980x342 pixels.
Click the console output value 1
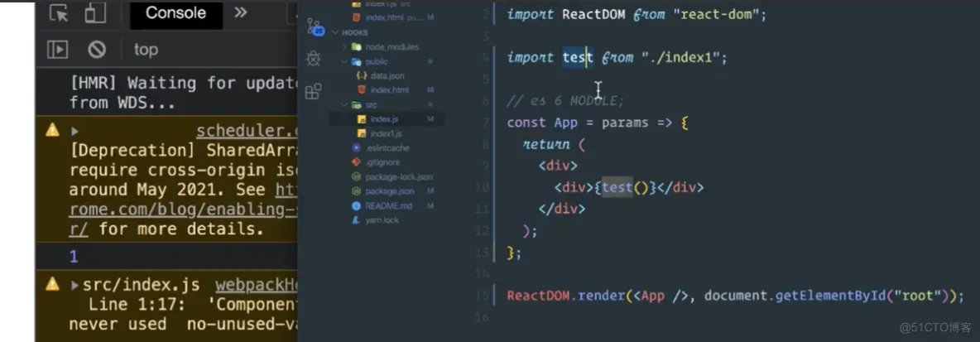74,257
